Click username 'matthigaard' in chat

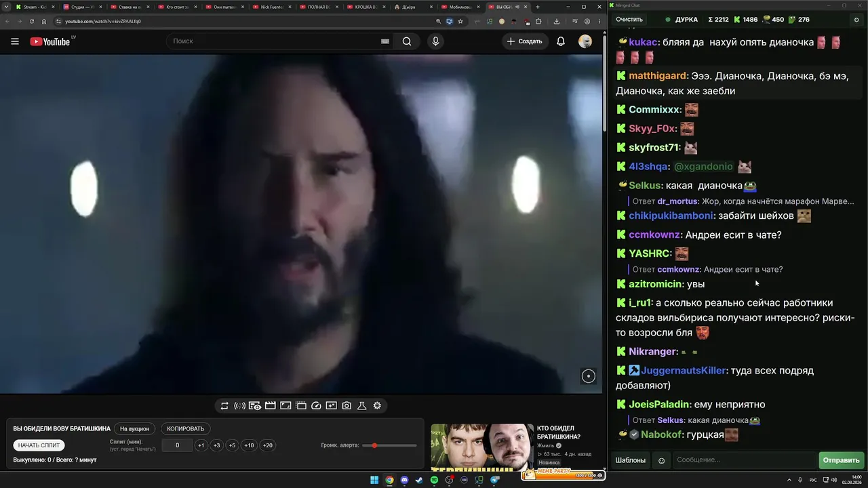pyautogui.click(x=658, y=76)
